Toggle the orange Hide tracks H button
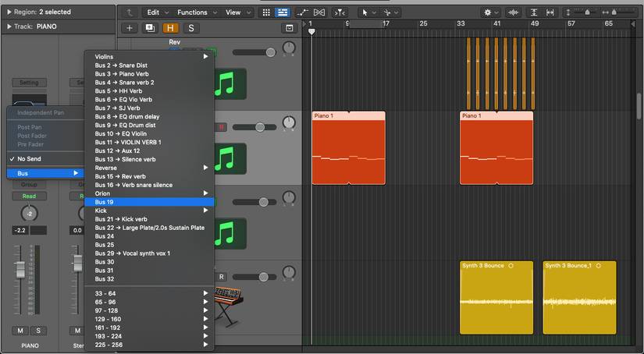 [x=170, y=28]
